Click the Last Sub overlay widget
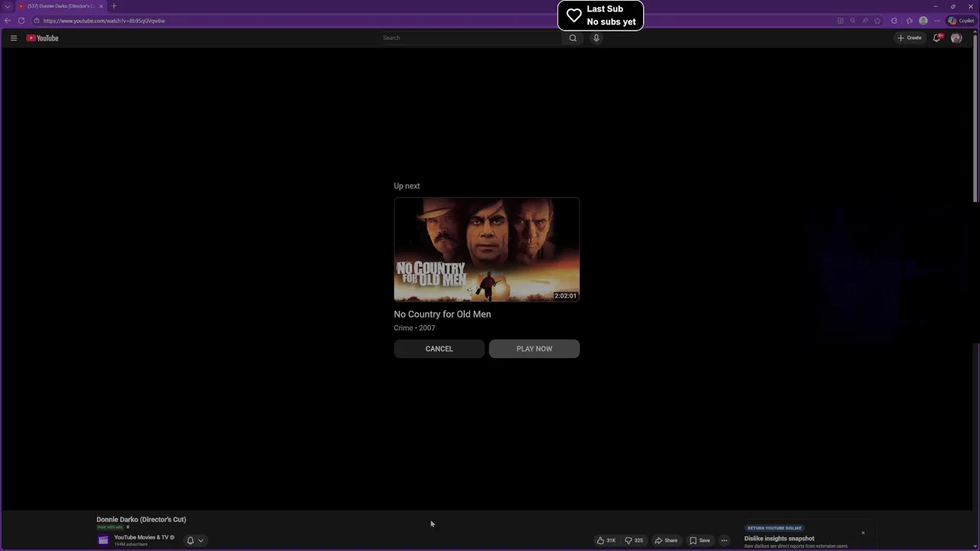This screenshot has width=980, height=551. (x=600, y=15)
